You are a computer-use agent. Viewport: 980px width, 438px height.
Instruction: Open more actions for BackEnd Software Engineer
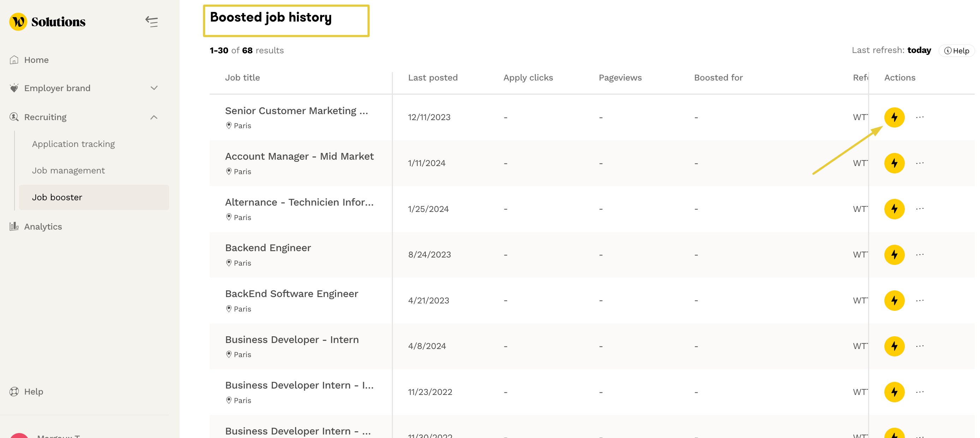pos(920,300)
